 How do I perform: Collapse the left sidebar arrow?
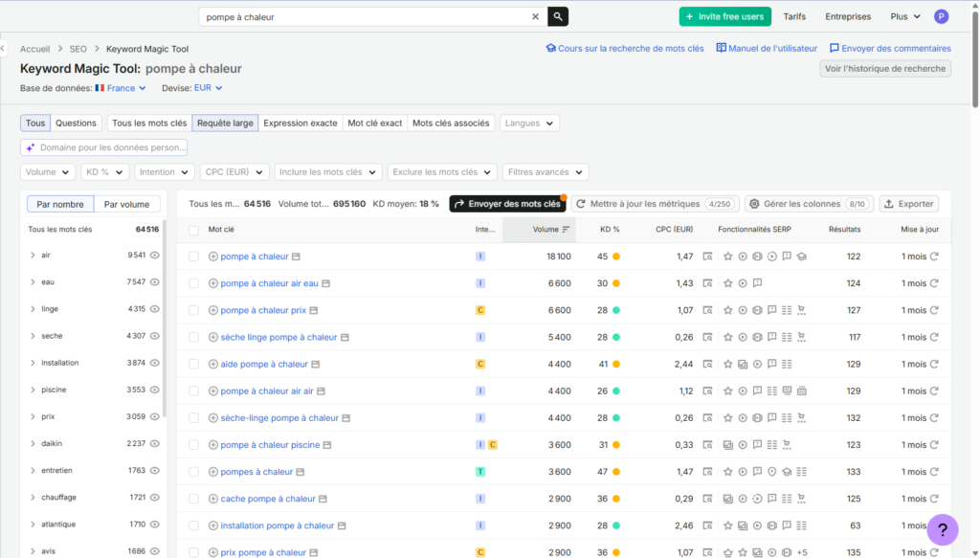coord(3,48)
